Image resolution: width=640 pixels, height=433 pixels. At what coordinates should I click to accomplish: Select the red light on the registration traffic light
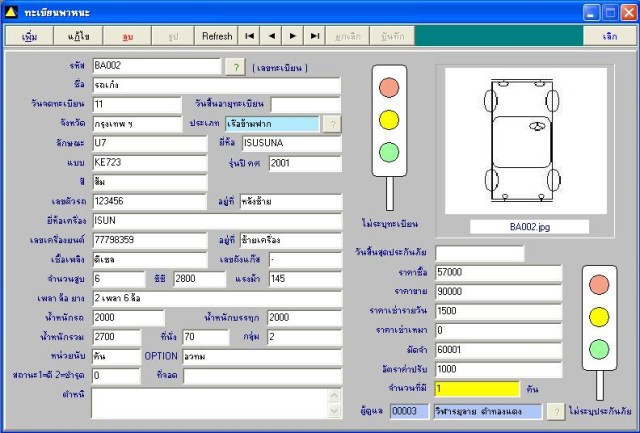pyautogui.click(x=388, y=87)
